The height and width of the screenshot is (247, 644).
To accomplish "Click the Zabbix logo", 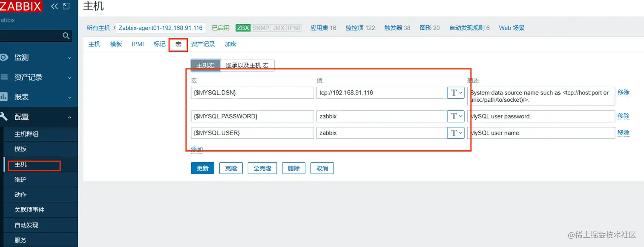I will 21,6.
